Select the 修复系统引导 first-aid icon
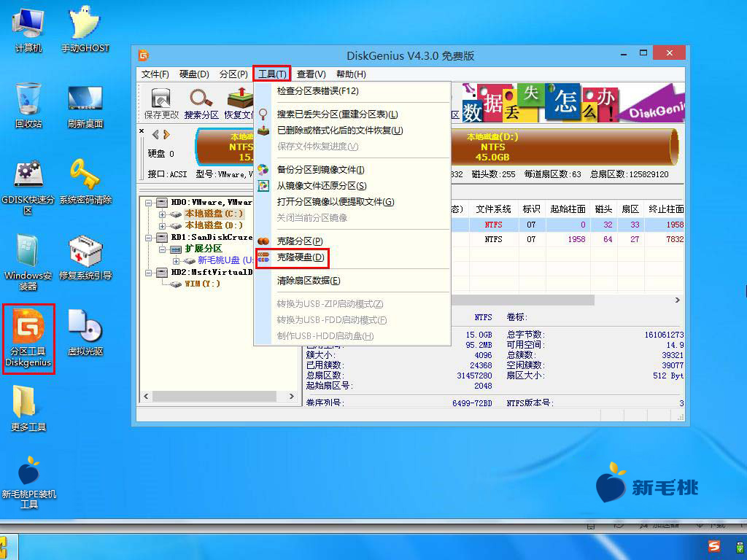Image resolution: width=747 pixels, height=560 pixels. [85, 257]
